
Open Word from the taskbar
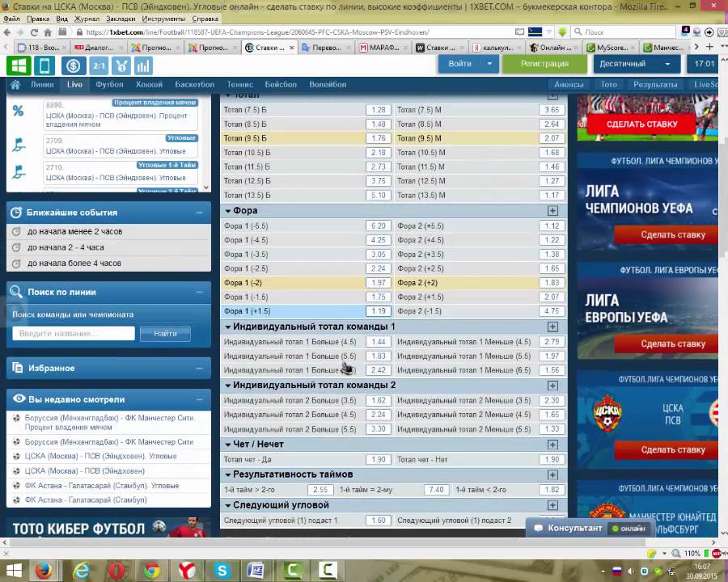coord(257,571)
